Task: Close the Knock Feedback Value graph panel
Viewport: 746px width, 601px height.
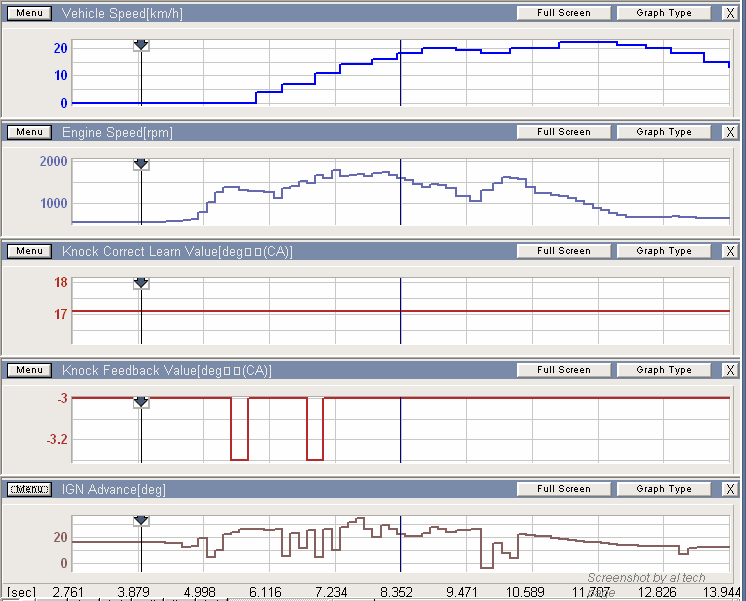Action: (730, 370)
